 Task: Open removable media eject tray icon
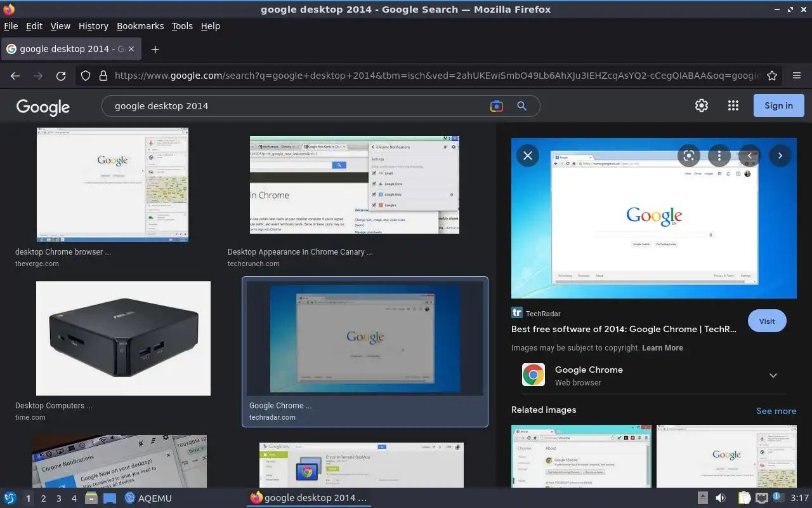[702, 498]
